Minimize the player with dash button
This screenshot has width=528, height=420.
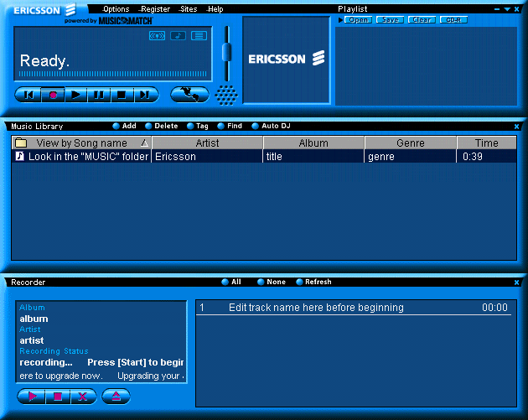tap(497, 9)
